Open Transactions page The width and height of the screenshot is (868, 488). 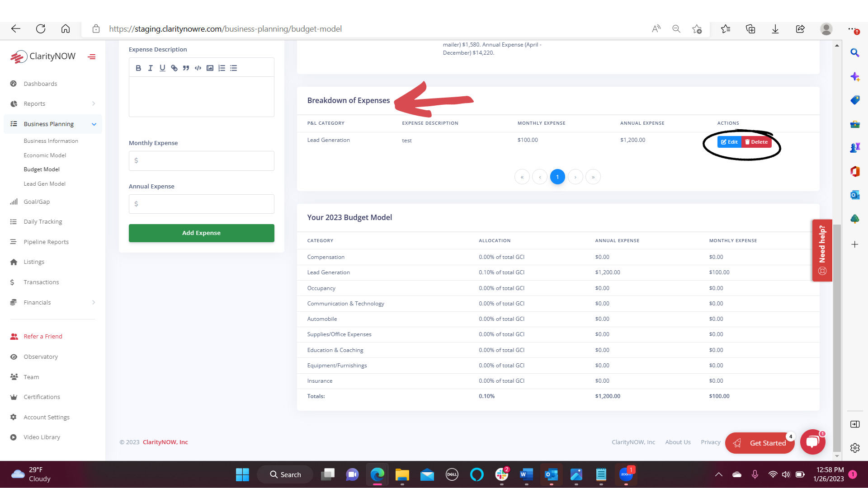41,282
